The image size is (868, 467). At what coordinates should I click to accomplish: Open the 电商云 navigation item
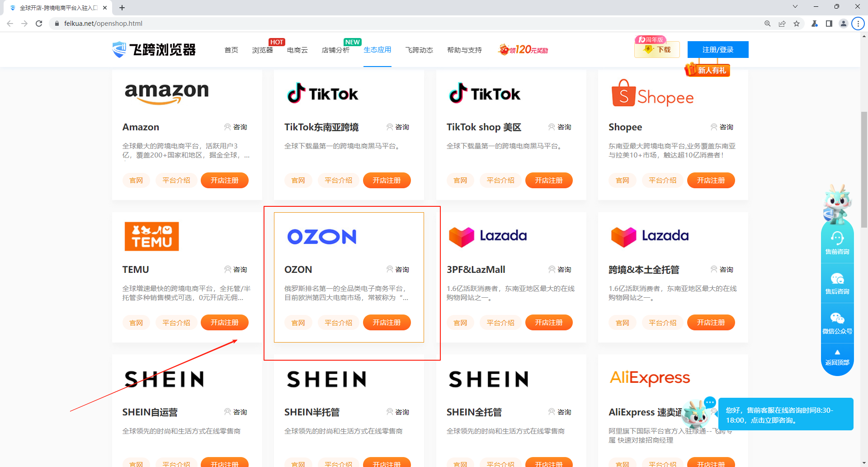pos(297,50)
